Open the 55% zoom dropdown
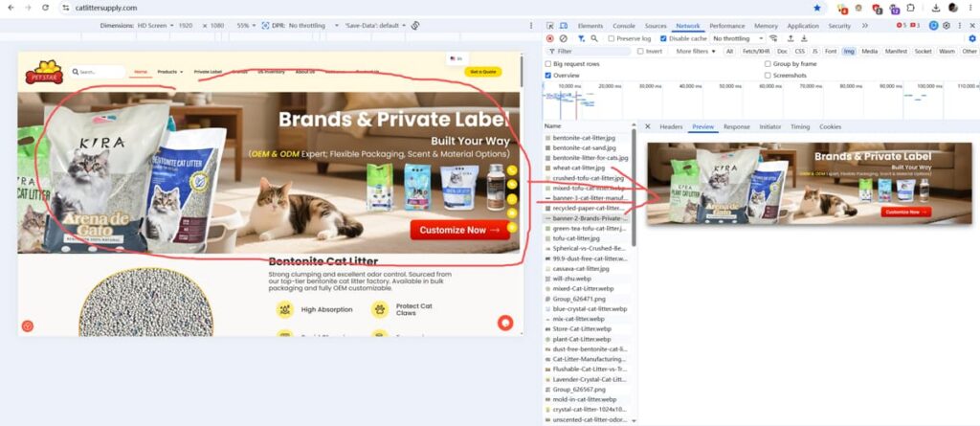Screen dimensions: 980x426 [x=246, y=26]
